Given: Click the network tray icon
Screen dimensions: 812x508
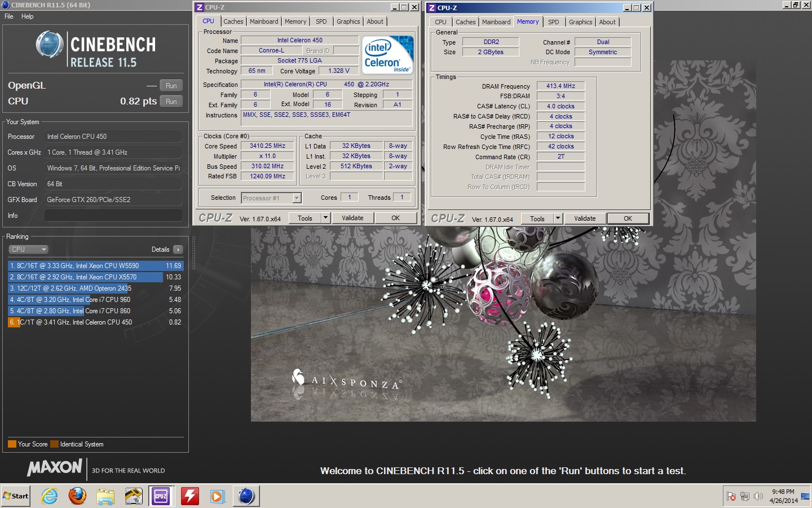Looking at the screenshot, I should click(745, 496).
